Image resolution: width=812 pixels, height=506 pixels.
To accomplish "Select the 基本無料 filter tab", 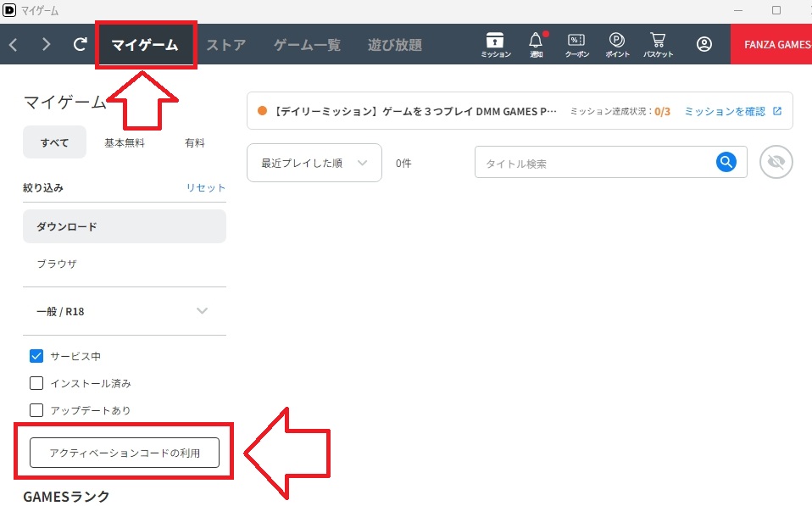I will point(125,143).
